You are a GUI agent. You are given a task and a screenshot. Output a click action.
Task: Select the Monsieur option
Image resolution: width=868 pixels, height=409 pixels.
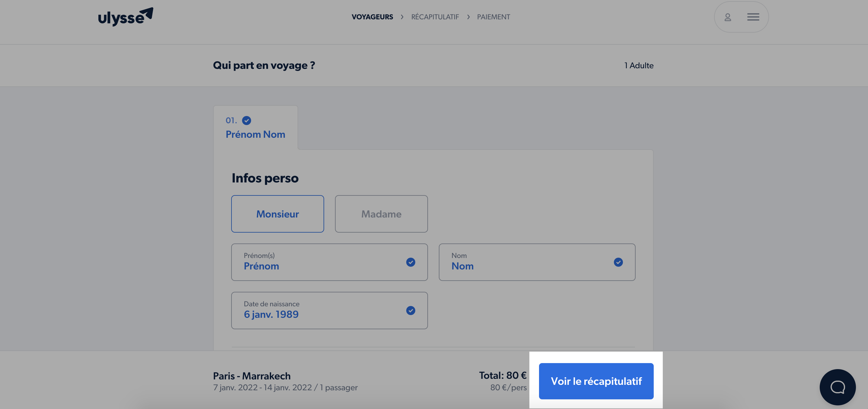coord(277,214)
